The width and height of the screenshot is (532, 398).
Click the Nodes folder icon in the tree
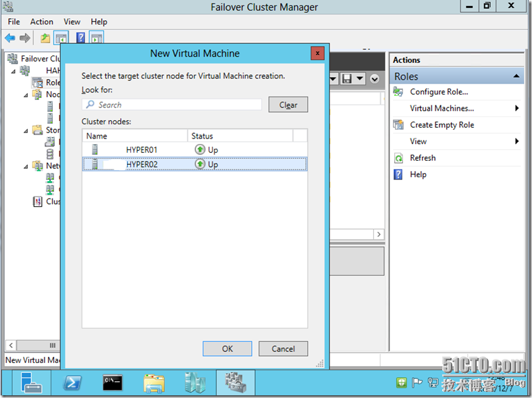point(37,94)
